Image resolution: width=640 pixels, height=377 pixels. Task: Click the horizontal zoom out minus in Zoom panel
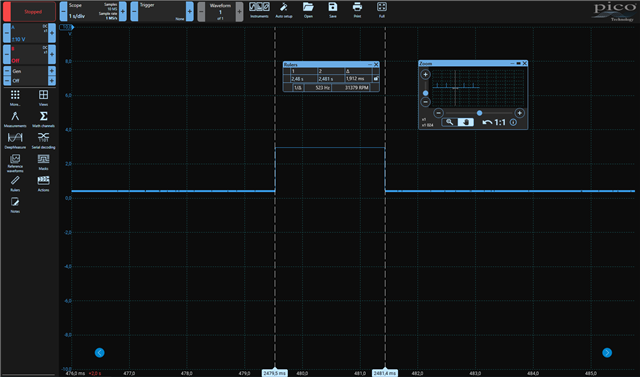tap(438, 113)
